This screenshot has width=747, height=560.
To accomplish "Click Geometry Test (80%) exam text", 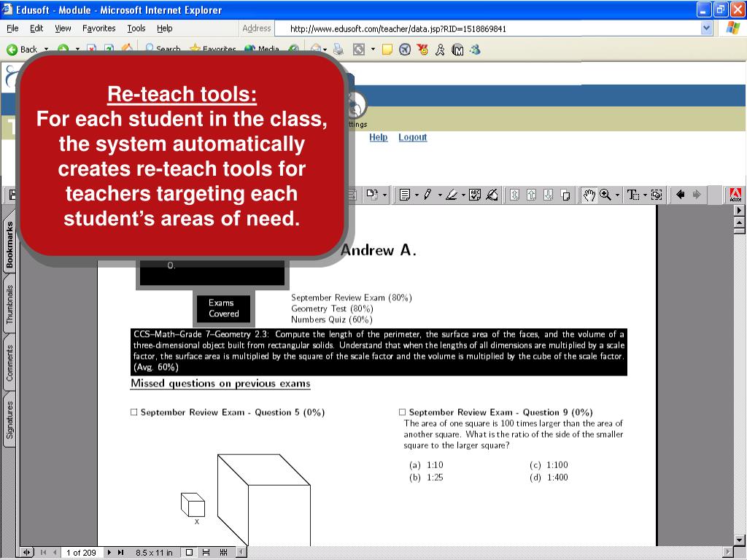I will coord(332,308).
